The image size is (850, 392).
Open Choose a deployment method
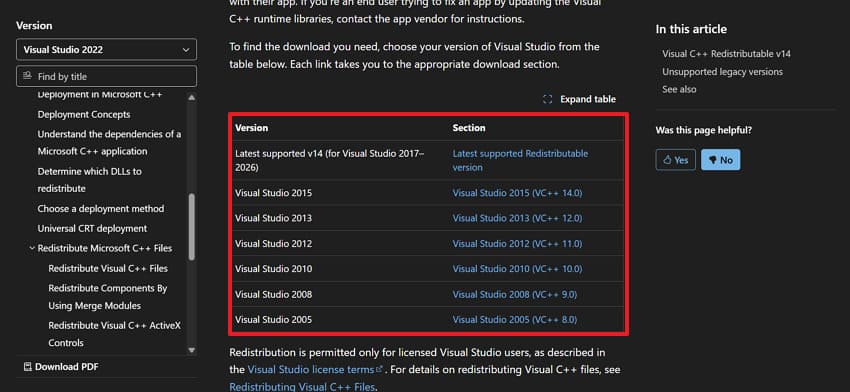101,209
